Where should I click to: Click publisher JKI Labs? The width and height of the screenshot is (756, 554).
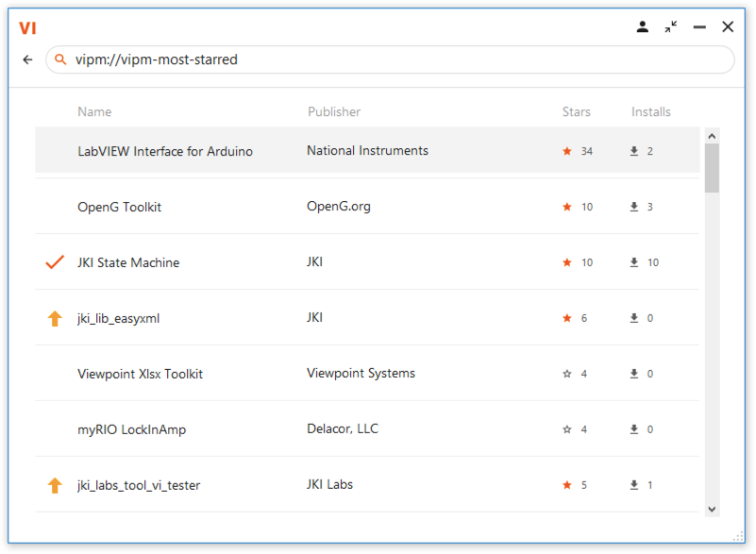click(x=329, y=484)
